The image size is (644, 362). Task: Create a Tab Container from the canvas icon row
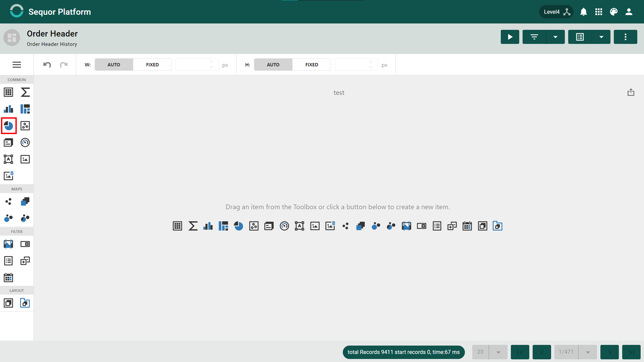(x=498, y=226)
